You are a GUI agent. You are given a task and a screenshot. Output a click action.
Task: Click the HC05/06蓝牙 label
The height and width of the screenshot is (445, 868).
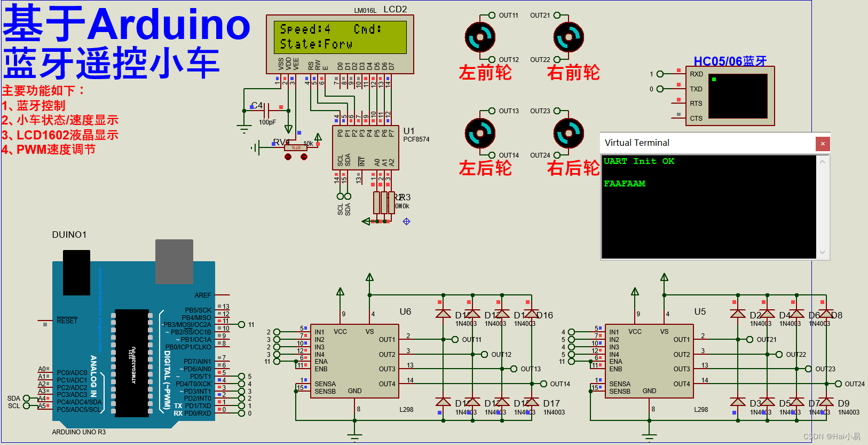730,61
